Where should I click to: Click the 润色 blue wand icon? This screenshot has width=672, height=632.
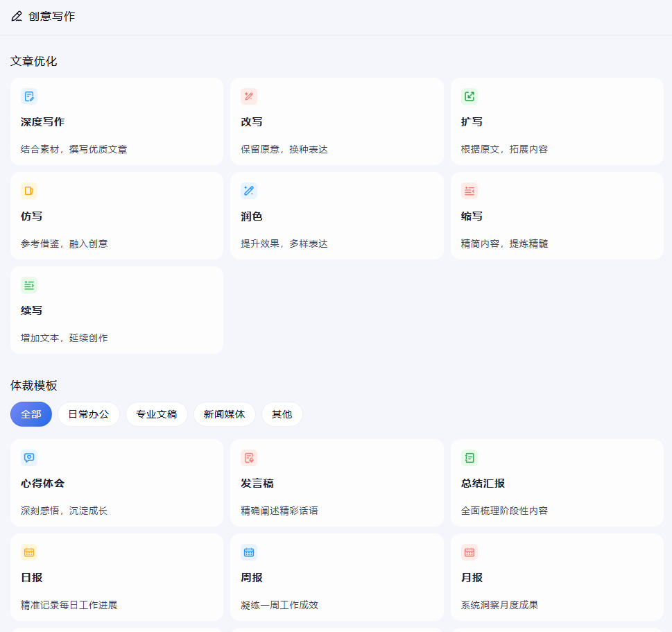pyautogui.click(x=249, y=191)
